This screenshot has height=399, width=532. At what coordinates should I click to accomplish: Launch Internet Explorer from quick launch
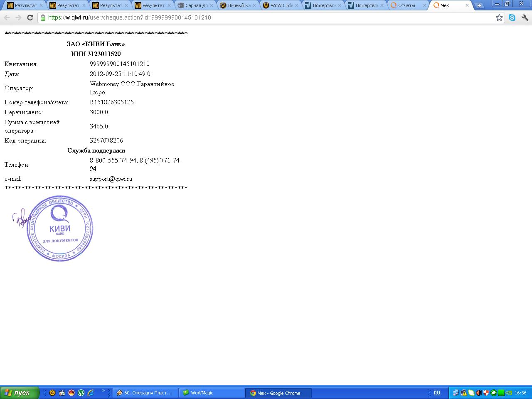click(x=91, y=393)
